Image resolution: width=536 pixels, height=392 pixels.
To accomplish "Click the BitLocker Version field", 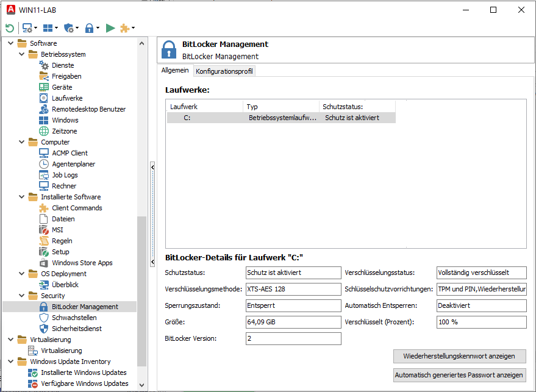I will click(x=293, y=338).
